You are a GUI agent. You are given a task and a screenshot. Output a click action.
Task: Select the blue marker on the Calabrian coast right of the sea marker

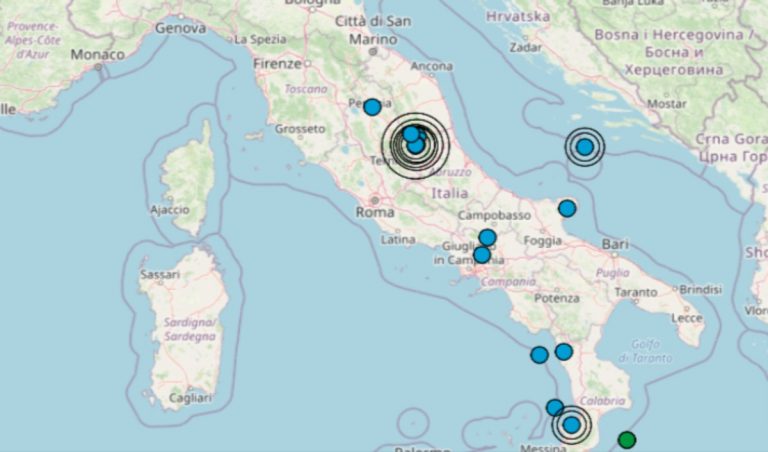pos(564,351)
